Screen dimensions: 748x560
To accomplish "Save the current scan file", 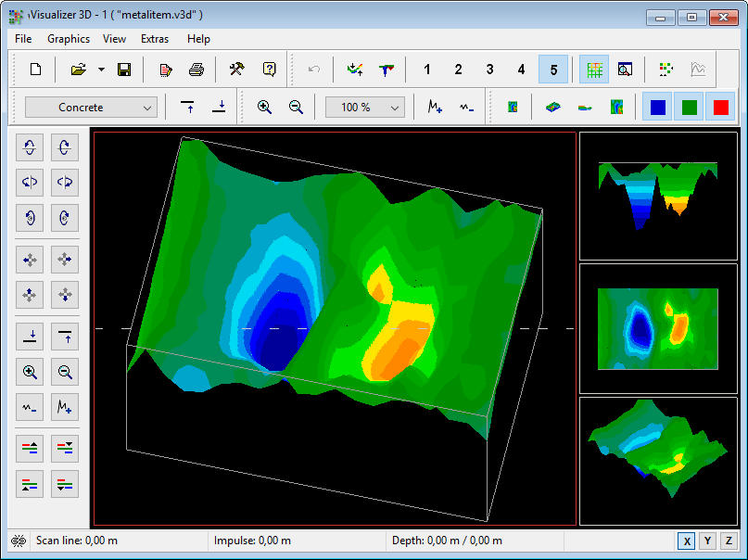I will click(x=124, y=70).
